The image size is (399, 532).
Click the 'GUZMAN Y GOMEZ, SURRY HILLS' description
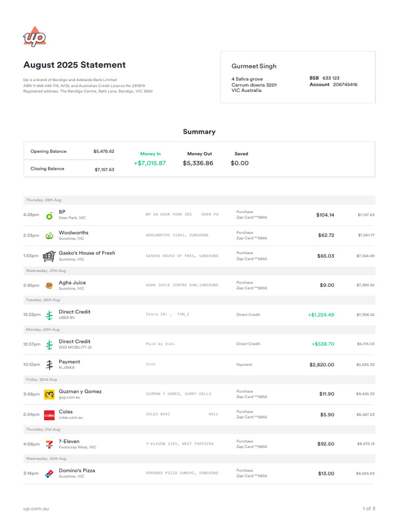tap(179, 394)
